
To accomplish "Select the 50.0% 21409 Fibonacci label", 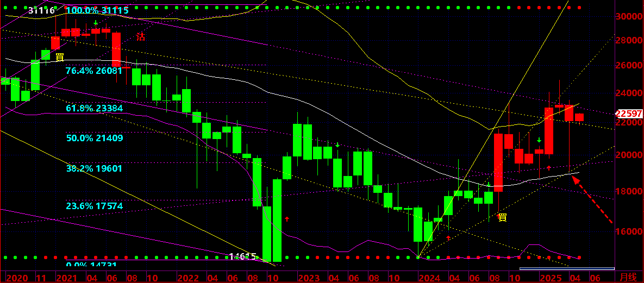I will [95, 137].
